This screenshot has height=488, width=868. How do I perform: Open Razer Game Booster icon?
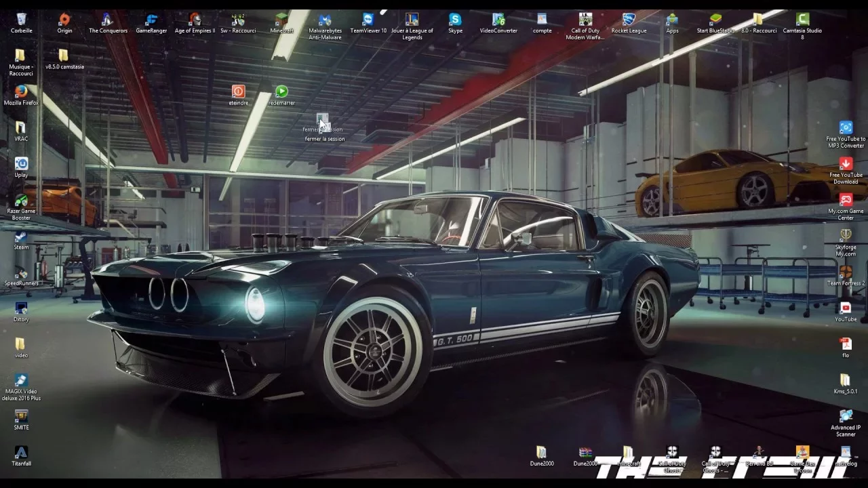(x=21, y=199)
